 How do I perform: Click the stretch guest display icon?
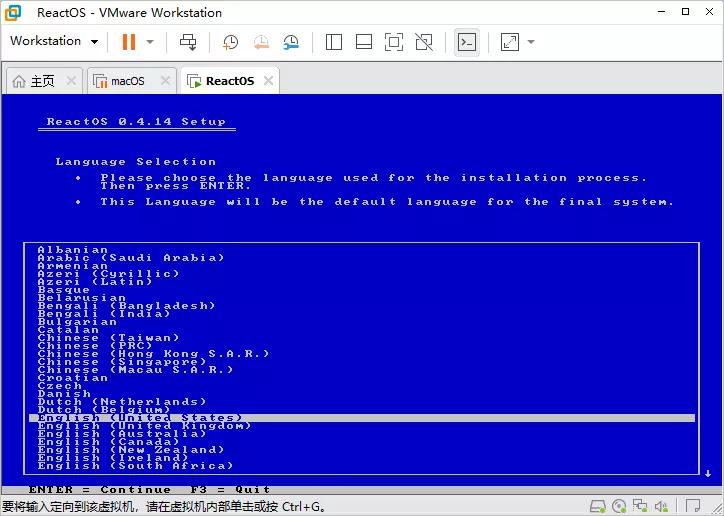pos(510,42)
